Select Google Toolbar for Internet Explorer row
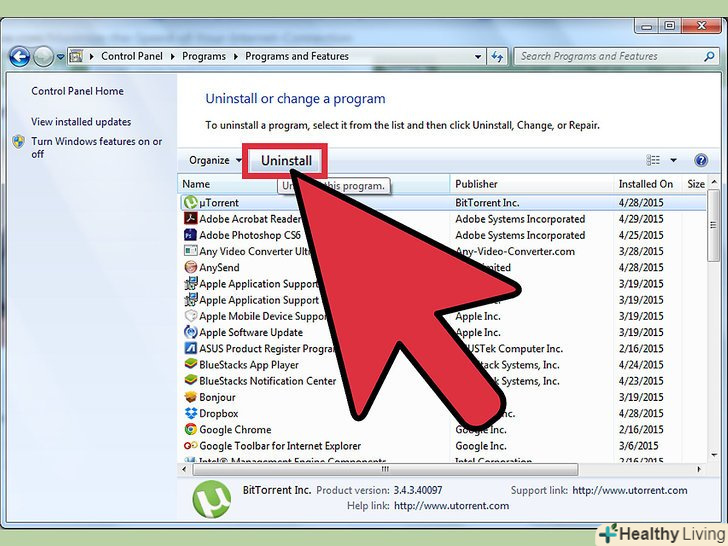 [x=443, y=446]
